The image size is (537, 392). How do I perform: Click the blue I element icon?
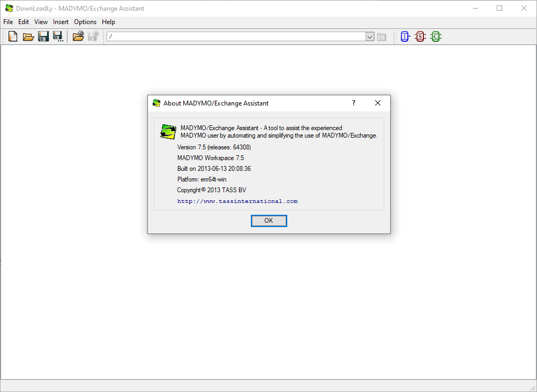tap(405, 36)
